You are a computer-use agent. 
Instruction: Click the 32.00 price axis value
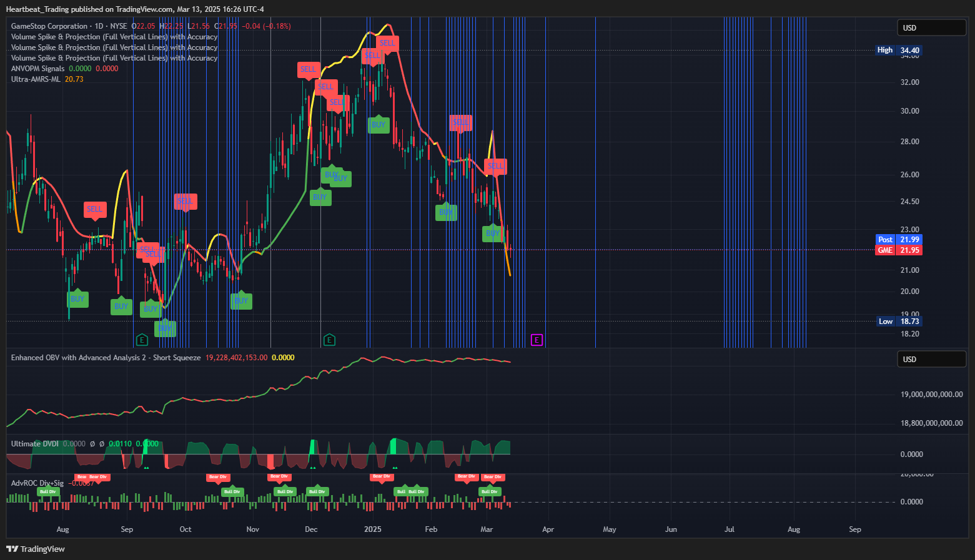click(x=909, y=82)
